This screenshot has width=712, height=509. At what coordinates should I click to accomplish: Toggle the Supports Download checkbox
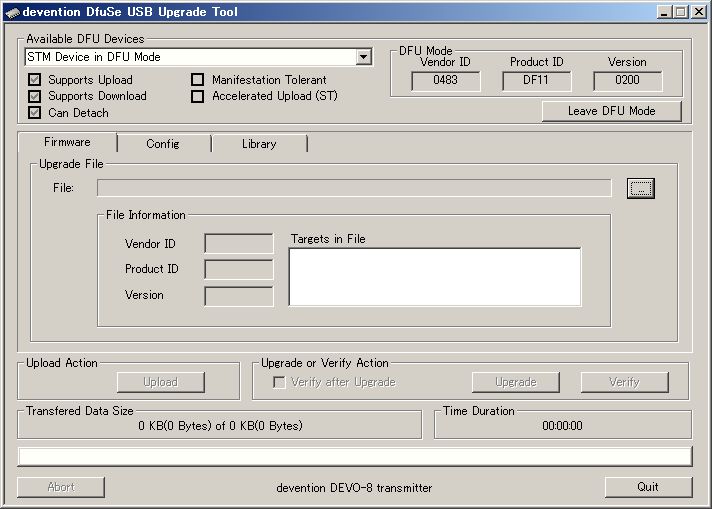point(35,96)
